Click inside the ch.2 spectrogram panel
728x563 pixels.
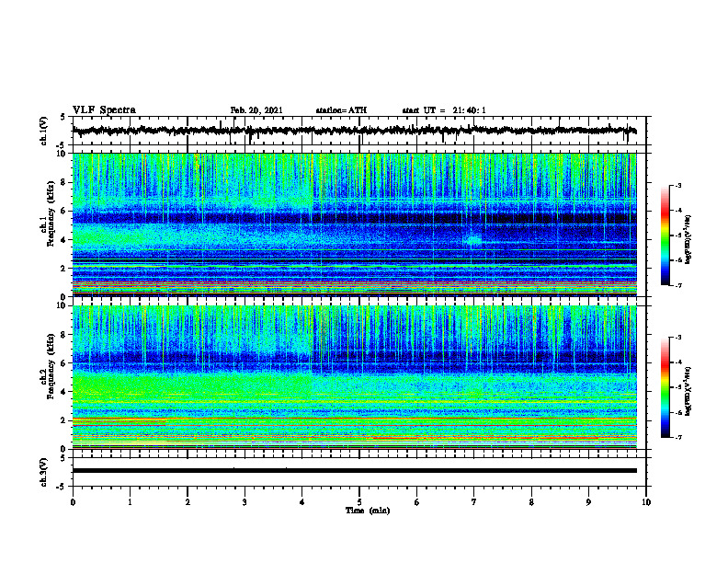(x=354, y=377)
